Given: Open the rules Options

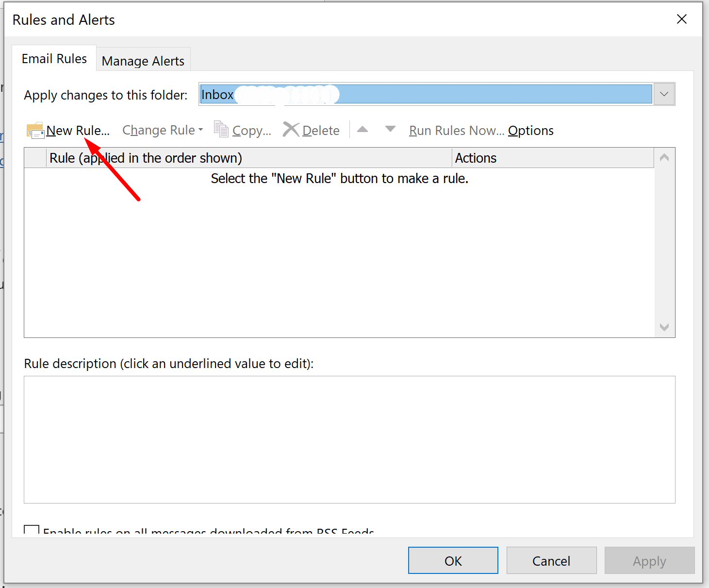Looking at the screenshot, I should 530,130.
